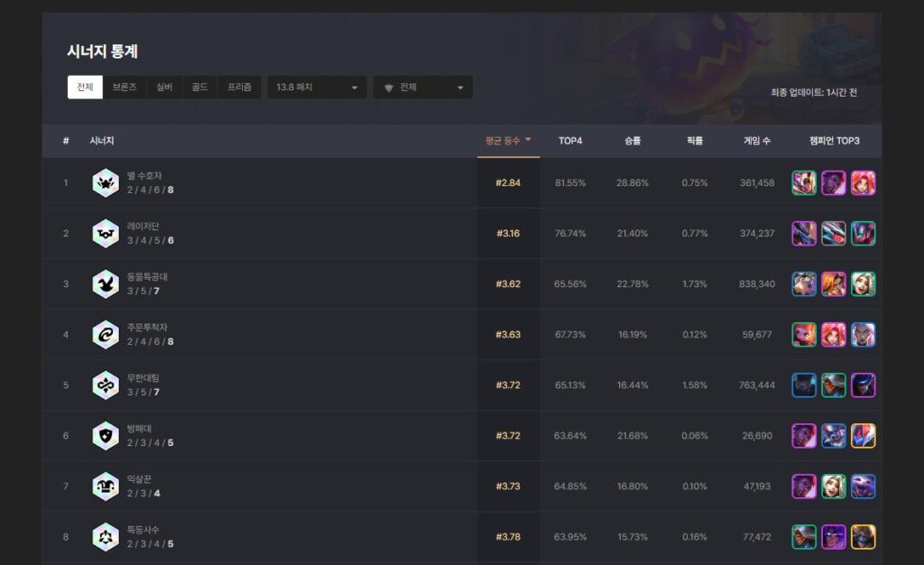Open the 무한대팀 synergy icon

point(106,385)
